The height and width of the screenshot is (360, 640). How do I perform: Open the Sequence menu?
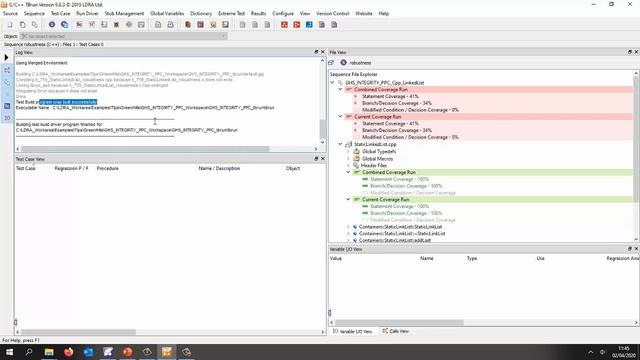coord(34,13)
